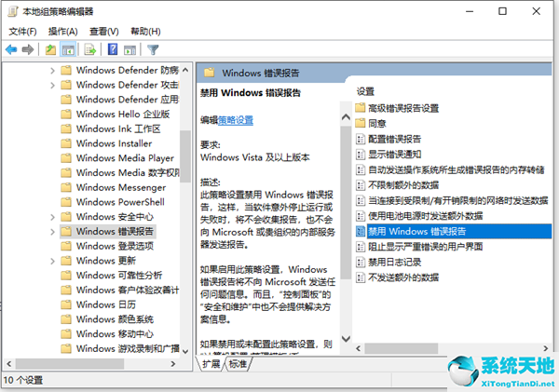Click the Export list toolbar icon

90,49
